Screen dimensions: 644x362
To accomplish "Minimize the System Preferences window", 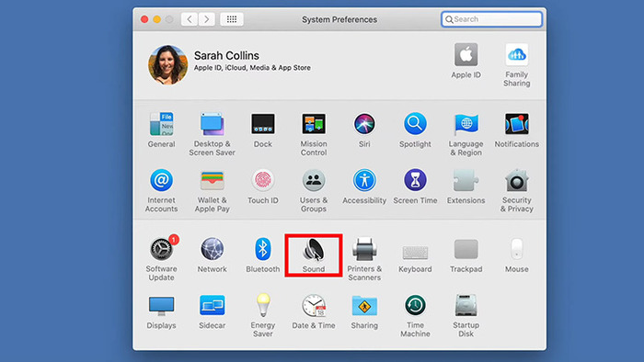I will [x=157, y=19].
